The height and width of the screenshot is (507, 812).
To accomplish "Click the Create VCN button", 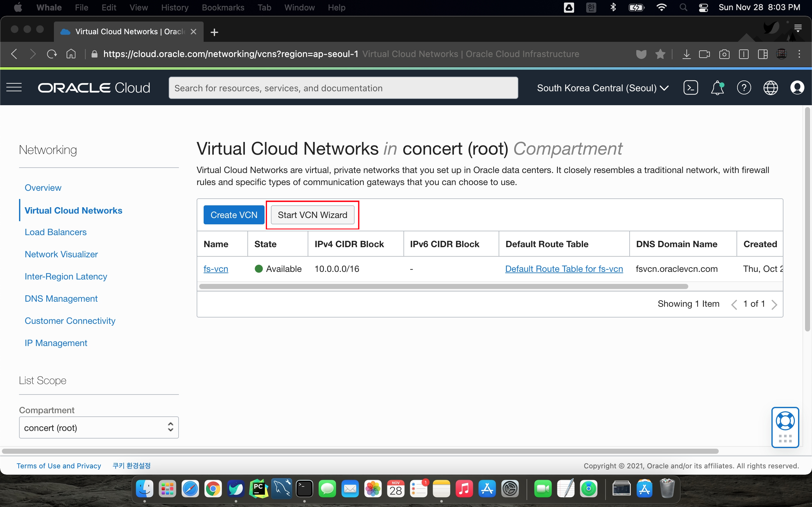I will [233, 215].
